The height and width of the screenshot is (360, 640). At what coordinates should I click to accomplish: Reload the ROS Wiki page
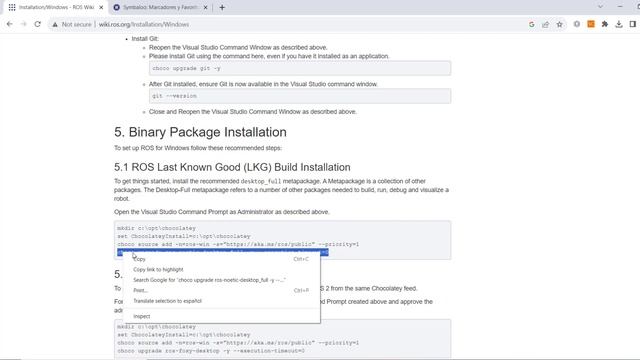pos(38,24)
